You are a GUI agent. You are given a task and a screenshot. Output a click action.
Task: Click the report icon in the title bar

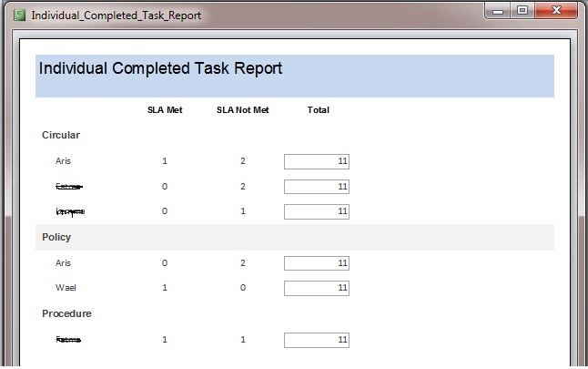pos(19,15)
